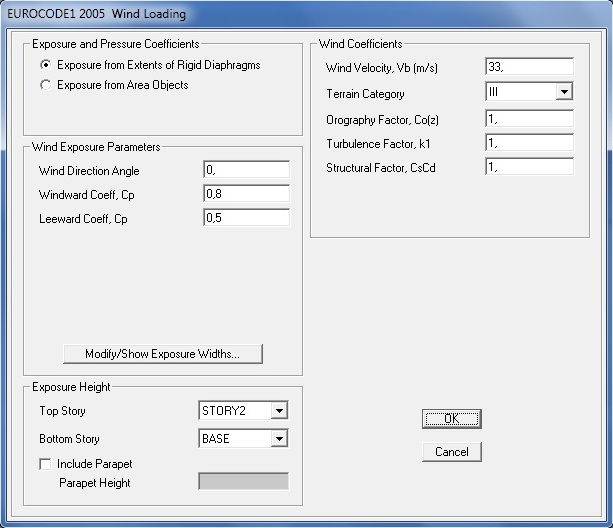Click the EUROCODE1 2005 Wind Loading title

(97, 14)
